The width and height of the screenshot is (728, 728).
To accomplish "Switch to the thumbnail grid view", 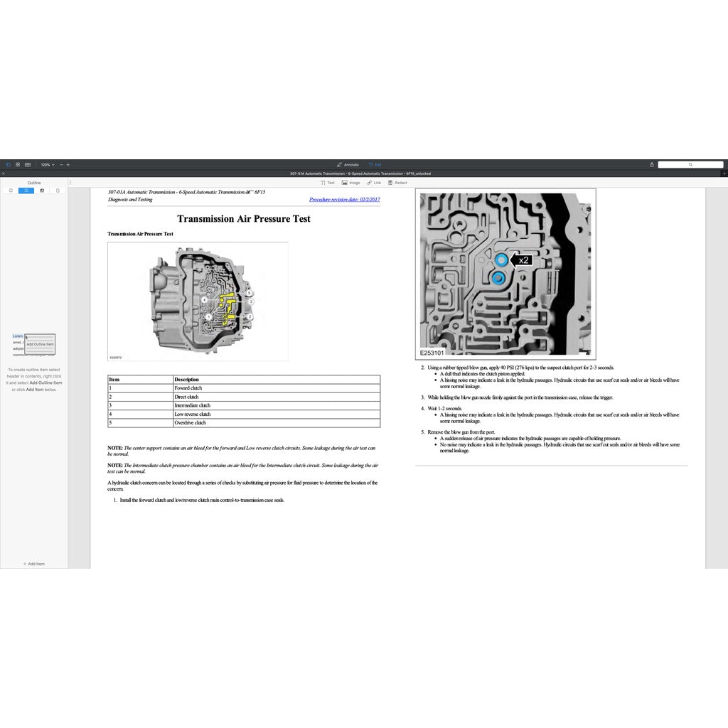I will 18,164.
